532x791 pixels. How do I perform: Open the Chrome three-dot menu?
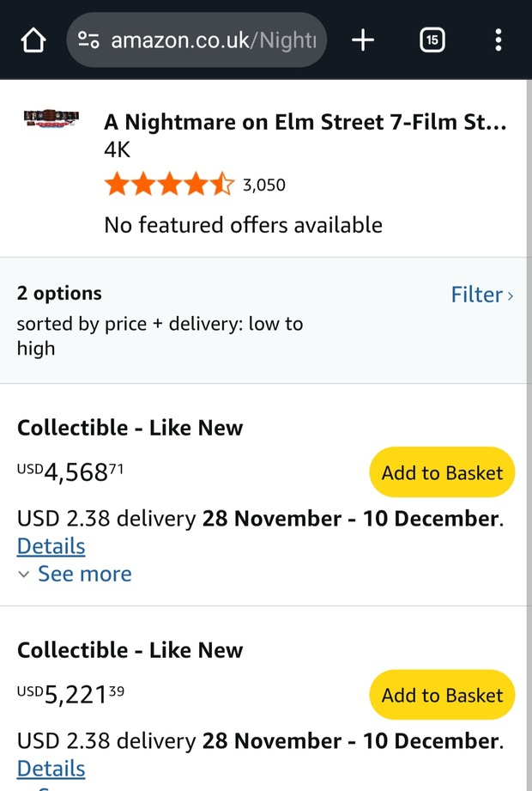[499, 40]
